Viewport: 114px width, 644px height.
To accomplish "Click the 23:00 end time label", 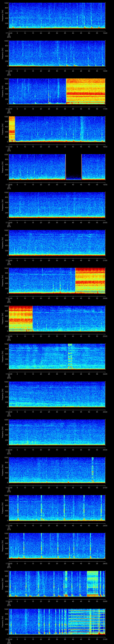I will 105,336.
